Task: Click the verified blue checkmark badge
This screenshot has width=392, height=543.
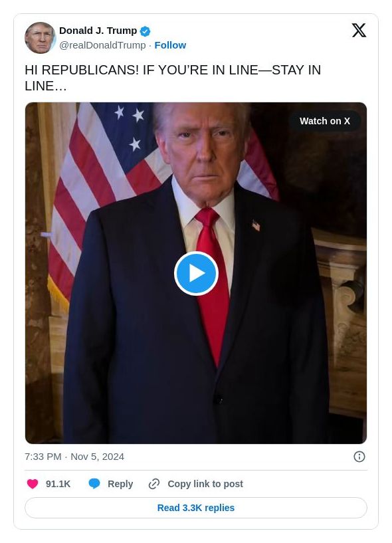Action: tap(145, 31)
